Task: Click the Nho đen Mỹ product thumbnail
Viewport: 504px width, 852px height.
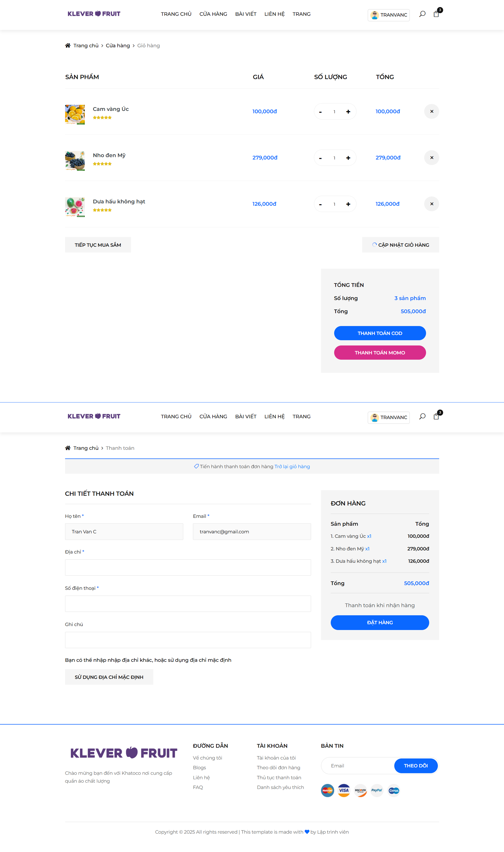Action: coord(75,161)
